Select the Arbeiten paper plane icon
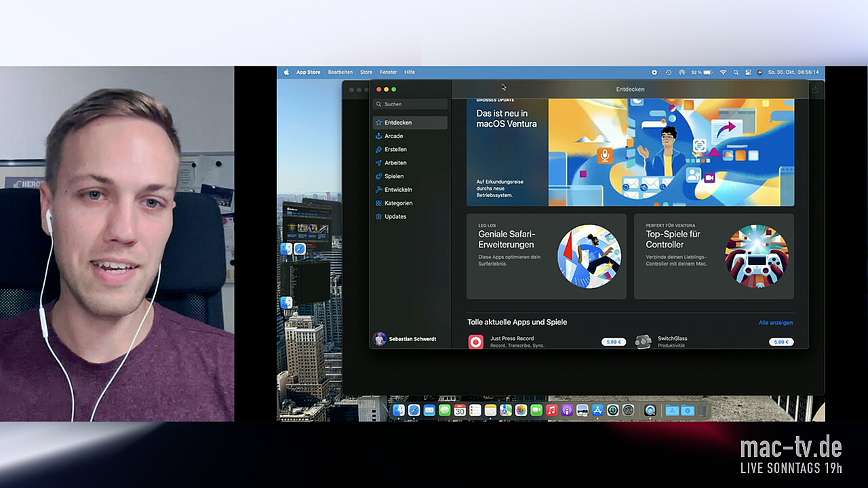 (x=379, y=163)
